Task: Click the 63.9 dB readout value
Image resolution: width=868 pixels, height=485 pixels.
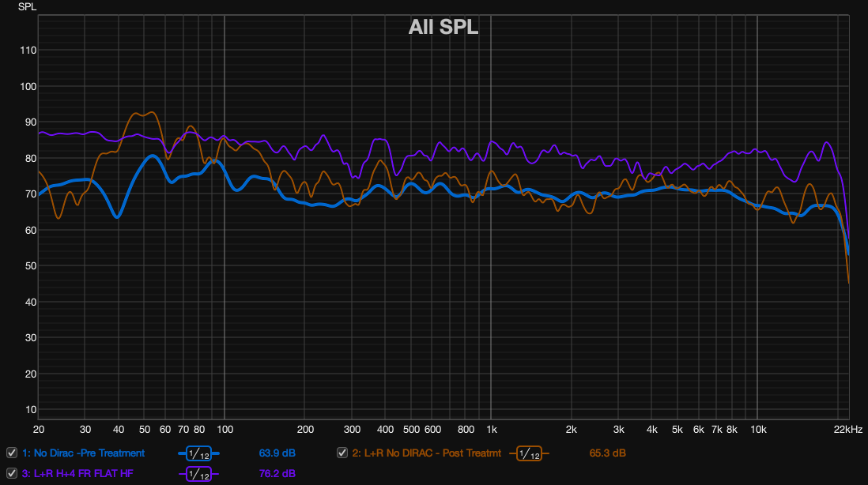Action: [x=277, y=453]
